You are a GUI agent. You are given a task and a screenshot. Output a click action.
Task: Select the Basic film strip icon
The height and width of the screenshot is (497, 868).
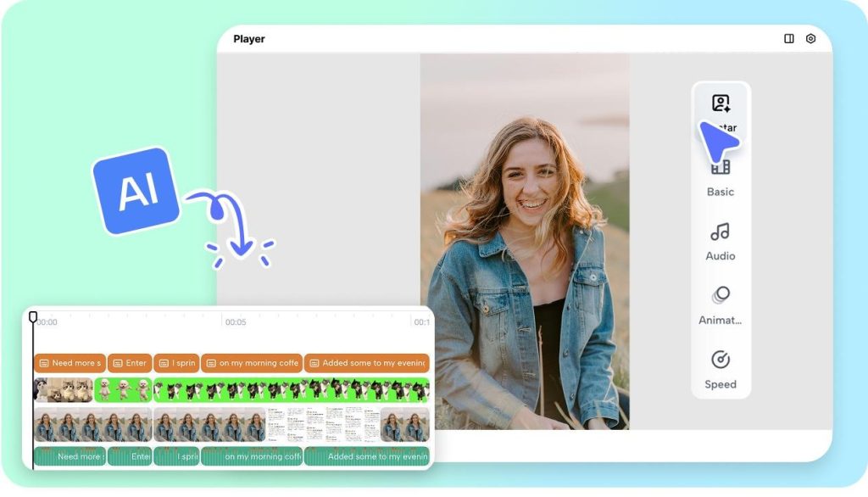tap(721, 167)
